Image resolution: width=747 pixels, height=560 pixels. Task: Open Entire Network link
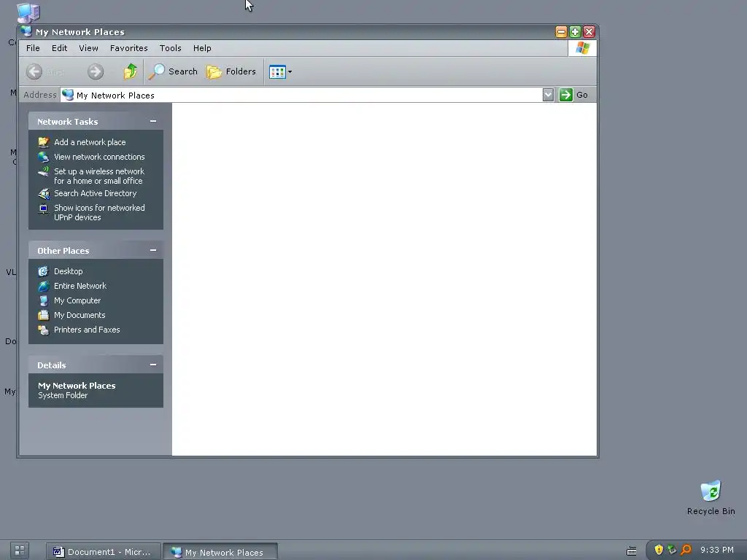80,286
